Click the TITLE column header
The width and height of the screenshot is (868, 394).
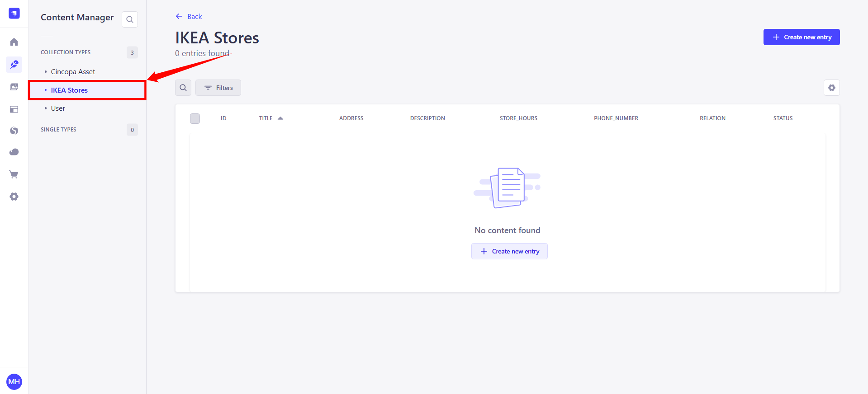266,118
